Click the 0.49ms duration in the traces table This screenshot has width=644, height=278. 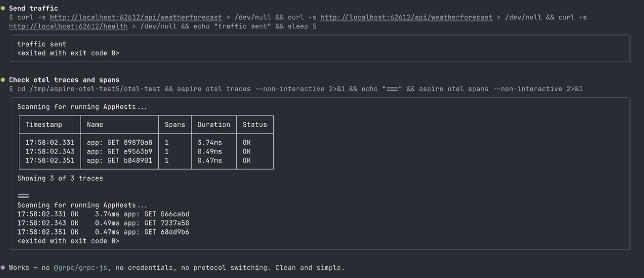[210, 151]
